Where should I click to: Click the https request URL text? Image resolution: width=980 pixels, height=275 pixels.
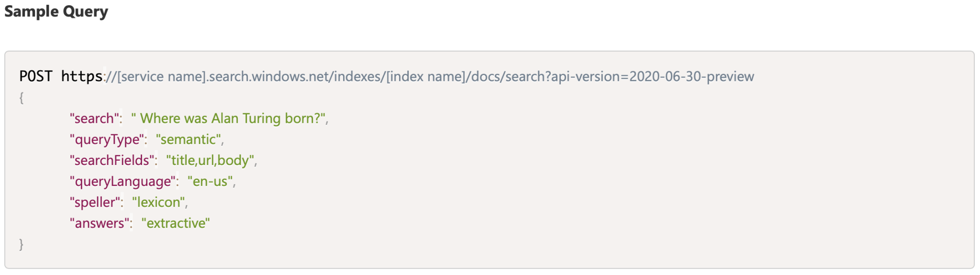coord(407,77)
